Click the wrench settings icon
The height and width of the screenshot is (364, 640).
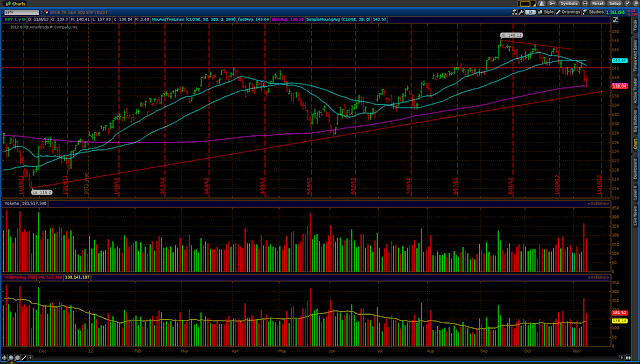coord(521,12)
